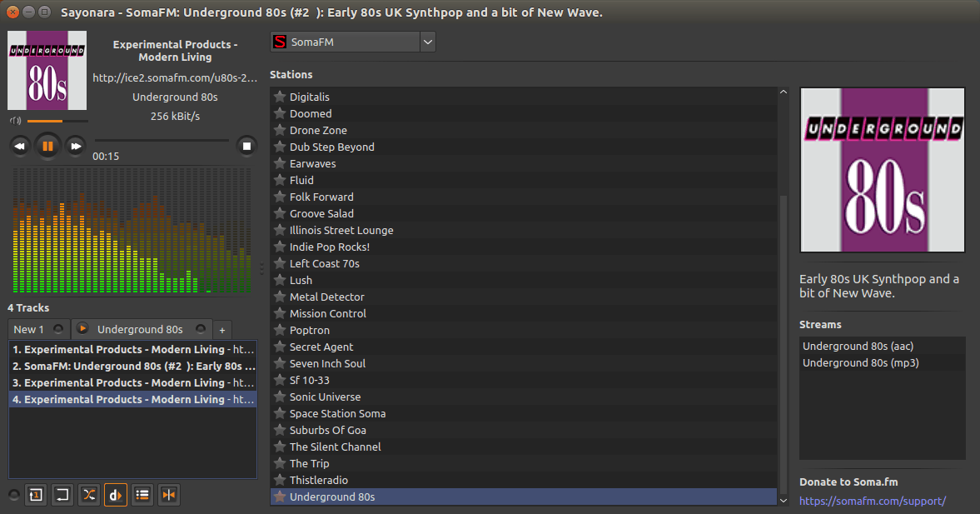Select playlist track 1 Experimental Products
Image resolution: width=980 pixels, height=514 pixels.
(132, 350)
